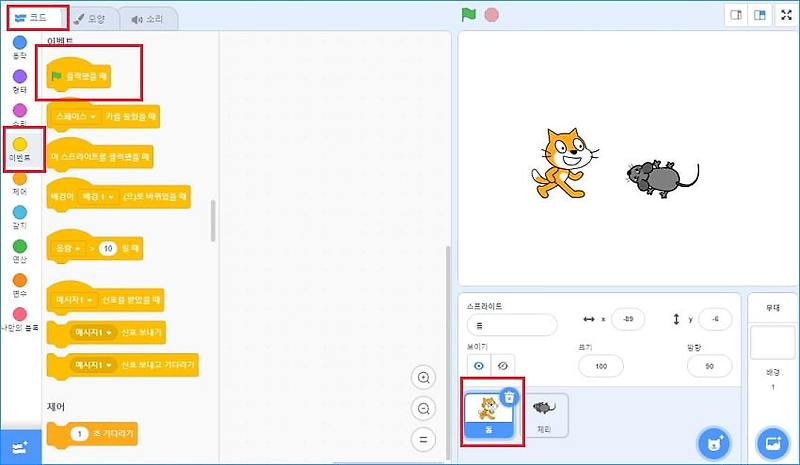Select the light blue 감지 (Sensing) category
800x465 pixels.
[x=20, y=217]
